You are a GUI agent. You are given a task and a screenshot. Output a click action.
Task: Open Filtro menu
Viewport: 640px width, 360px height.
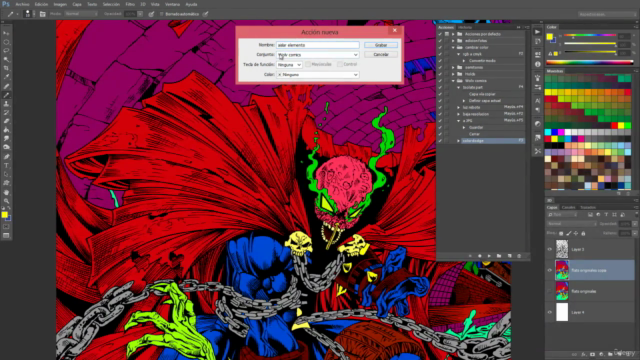(x=130, y=4)
